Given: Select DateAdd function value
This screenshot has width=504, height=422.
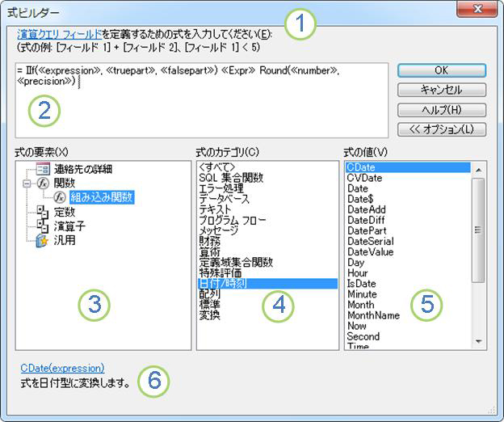Looking at the screenshot, I should point(408,209).
